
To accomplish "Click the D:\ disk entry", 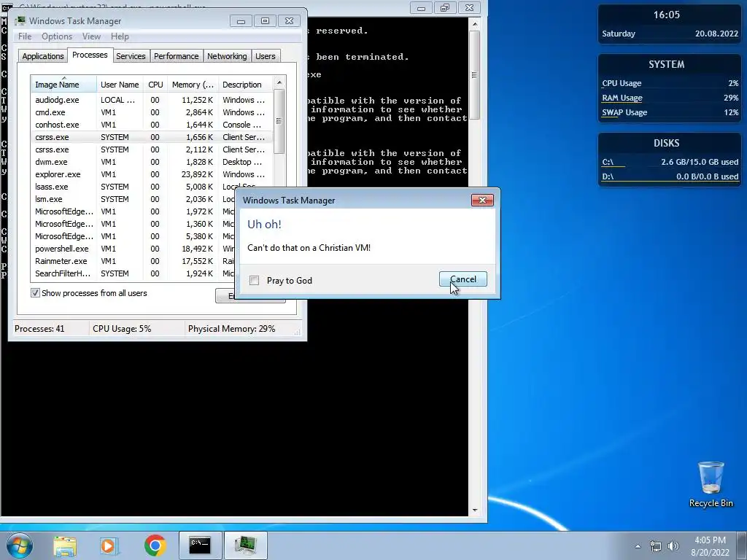I will coord(670,176).
